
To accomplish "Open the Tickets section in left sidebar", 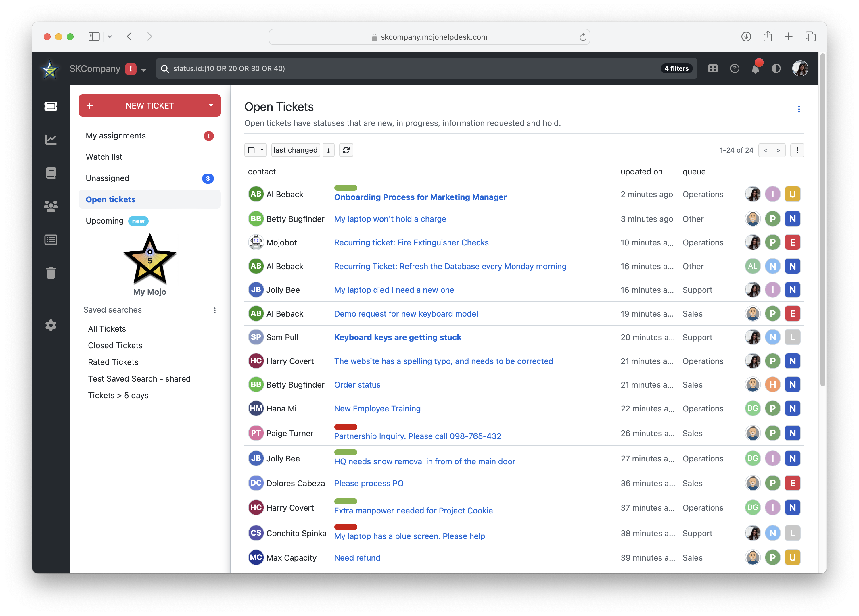I will 51,106.
